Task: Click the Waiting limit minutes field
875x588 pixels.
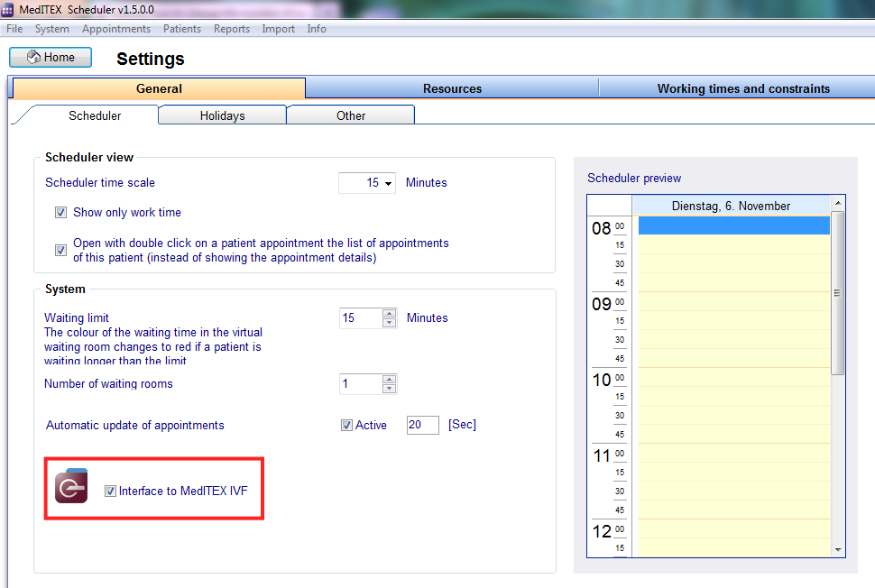Action: tap(361, 318)
